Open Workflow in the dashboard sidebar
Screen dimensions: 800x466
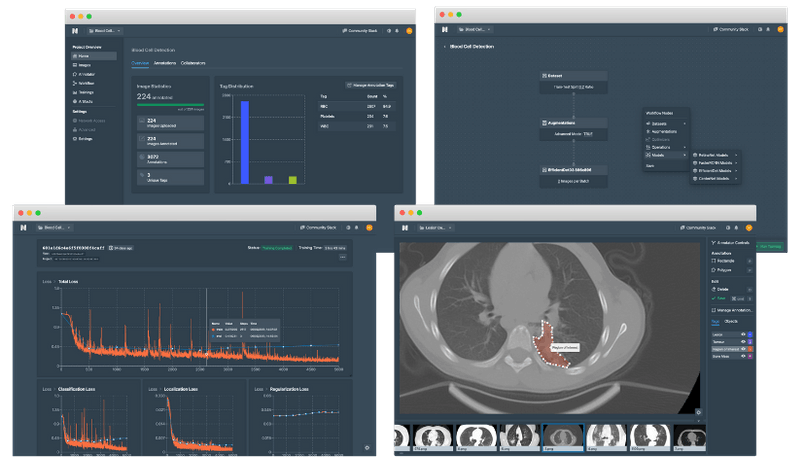click(86, 83)
